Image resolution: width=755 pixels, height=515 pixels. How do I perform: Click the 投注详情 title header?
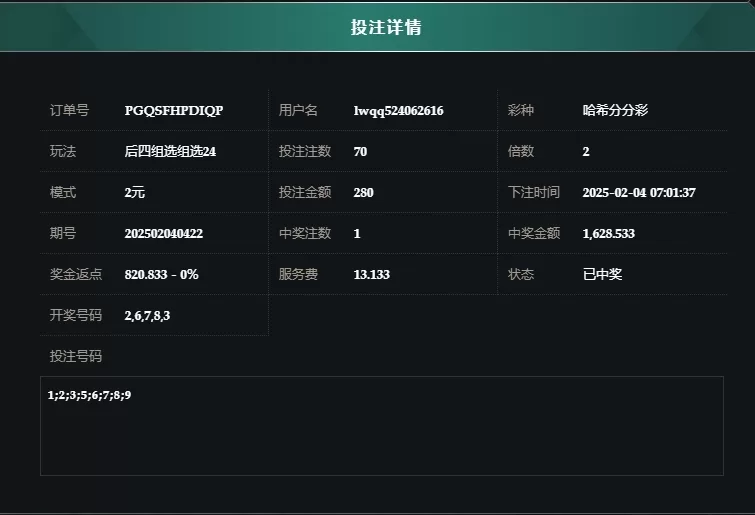click(386, 27)
